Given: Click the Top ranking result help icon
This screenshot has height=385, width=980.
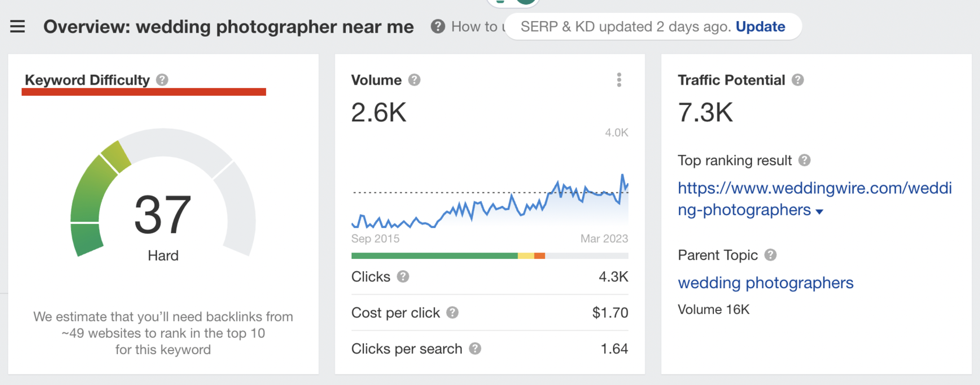Looking at the screenshot, I should [x=806, y=160].
